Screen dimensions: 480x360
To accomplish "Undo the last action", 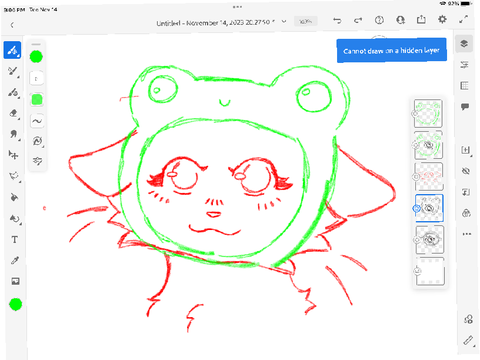I will (x=337, y=20).
